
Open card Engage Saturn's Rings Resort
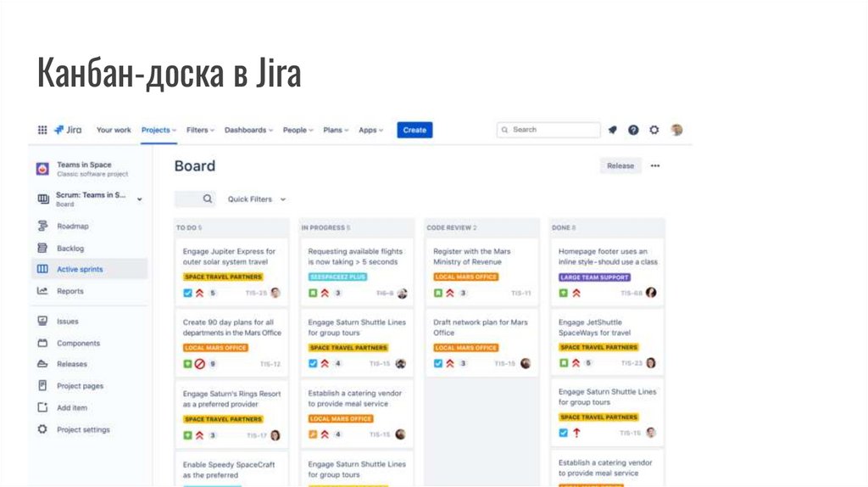231,414
